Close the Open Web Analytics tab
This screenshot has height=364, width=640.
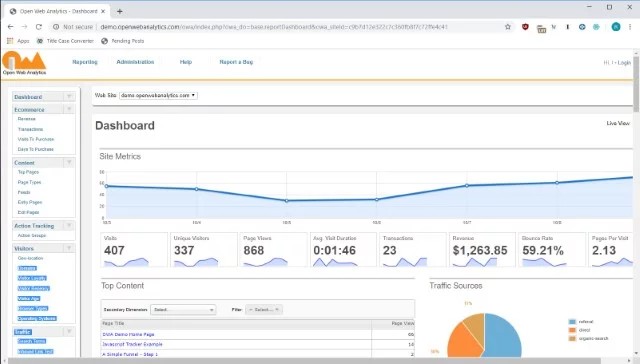coord(103,11)
